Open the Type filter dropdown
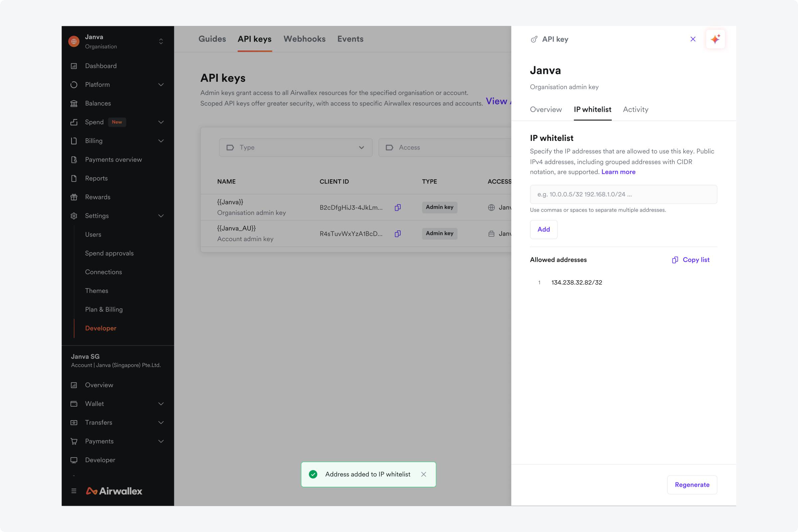Screen dimensions: 798x532 pyautogui.click(x=295, y=148)
